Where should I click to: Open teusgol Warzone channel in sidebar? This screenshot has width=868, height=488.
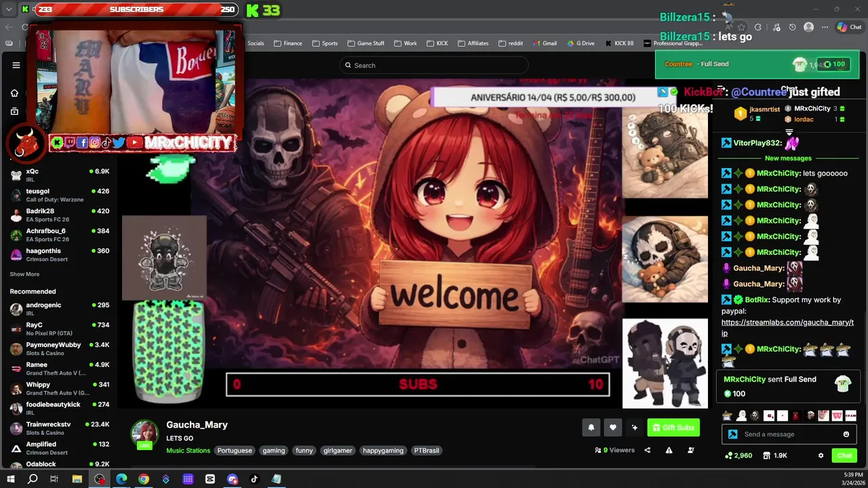pyautogui.click(x=60, y=195)
